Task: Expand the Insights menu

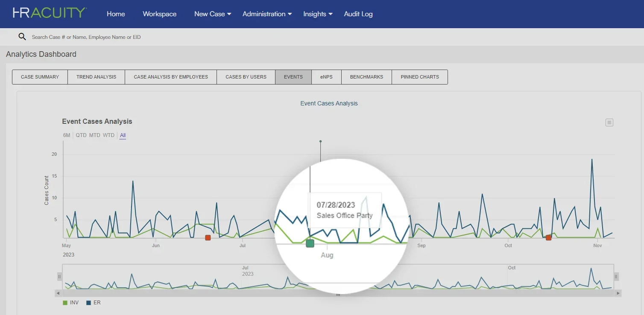Action: pos(317,14)
